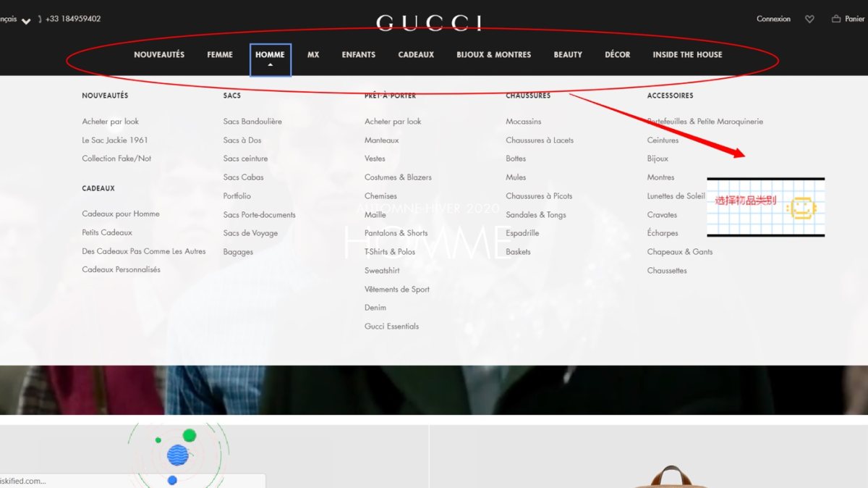
Task: Open the Inside The House menu
Action: [687, 54]
